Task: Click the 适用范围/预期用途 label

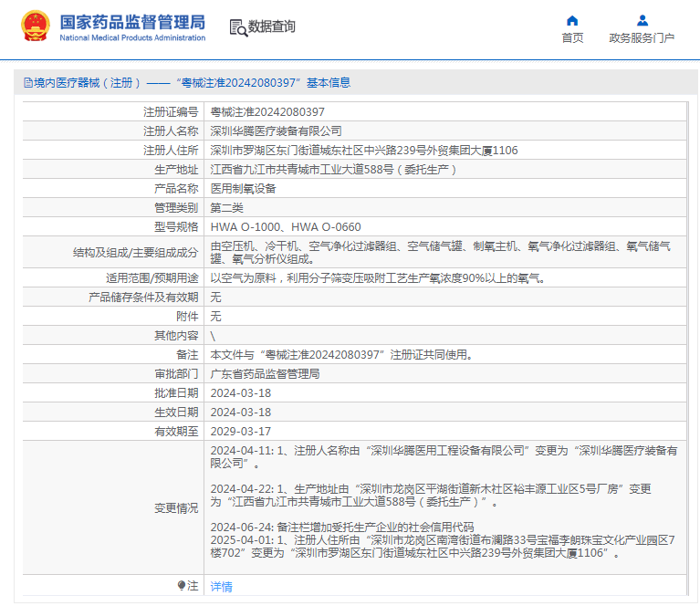Action: pos(151,278)
